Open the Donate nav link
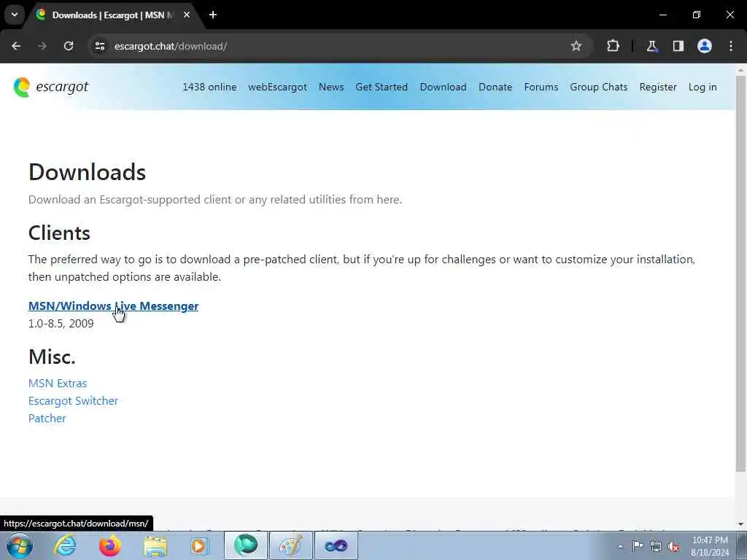Viewport: 747px width, 560px height. point(495,87)
